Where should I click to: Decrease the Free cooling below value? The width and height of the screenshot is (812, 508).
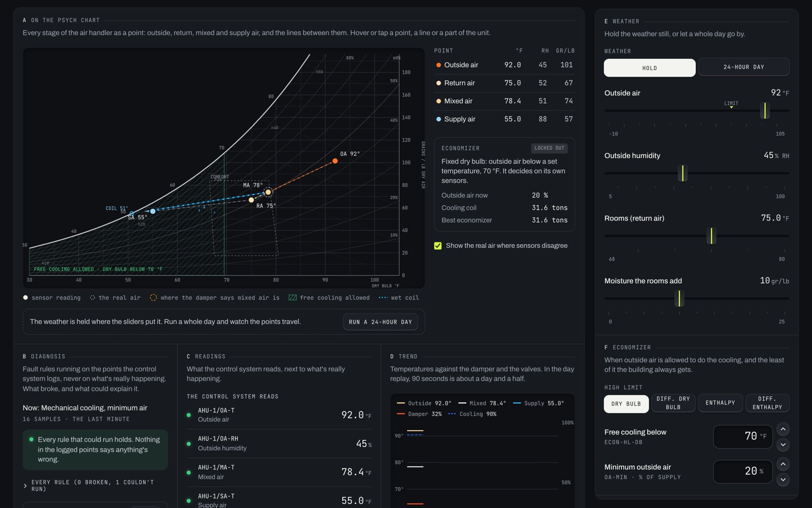point(783,445)
